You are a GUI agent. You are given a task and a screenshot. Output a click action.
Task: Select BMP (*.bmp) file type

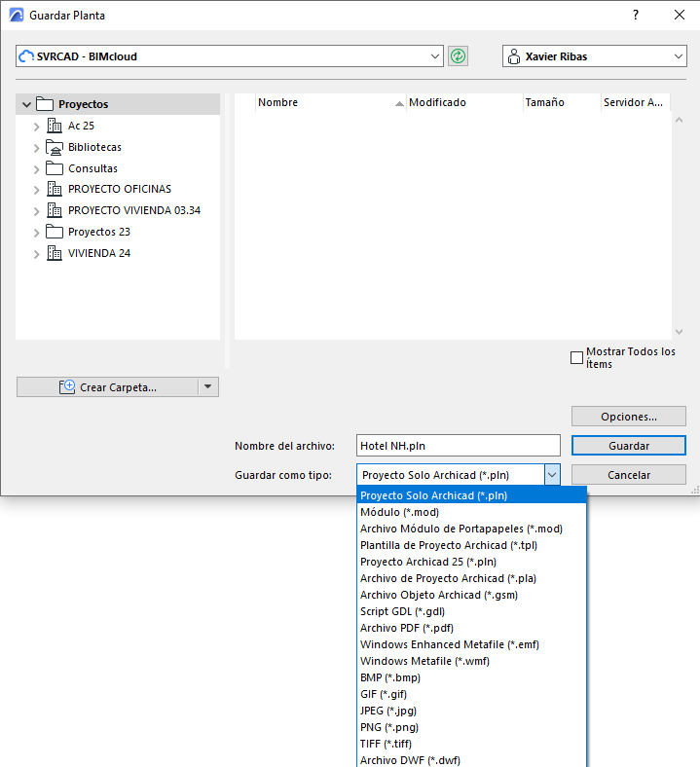pyautogui.click(x=472, y=678)
